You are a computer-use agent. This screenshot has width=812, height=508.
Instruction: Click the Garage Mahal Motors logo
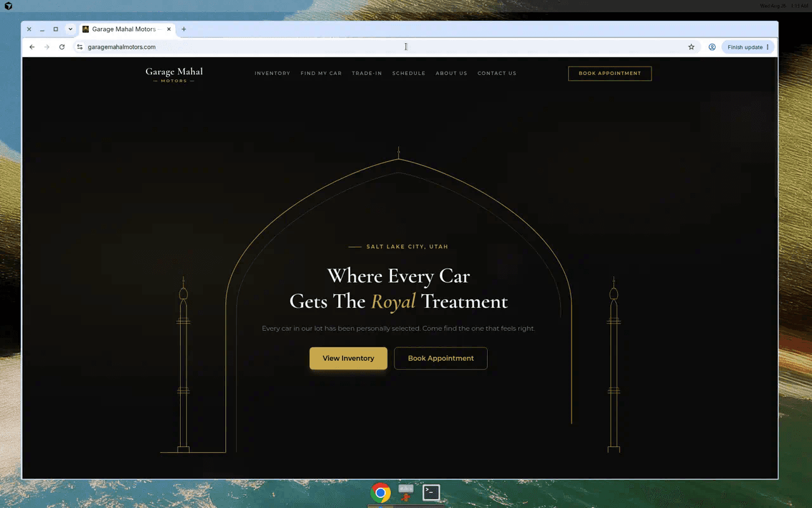click(x=174, y=74)
